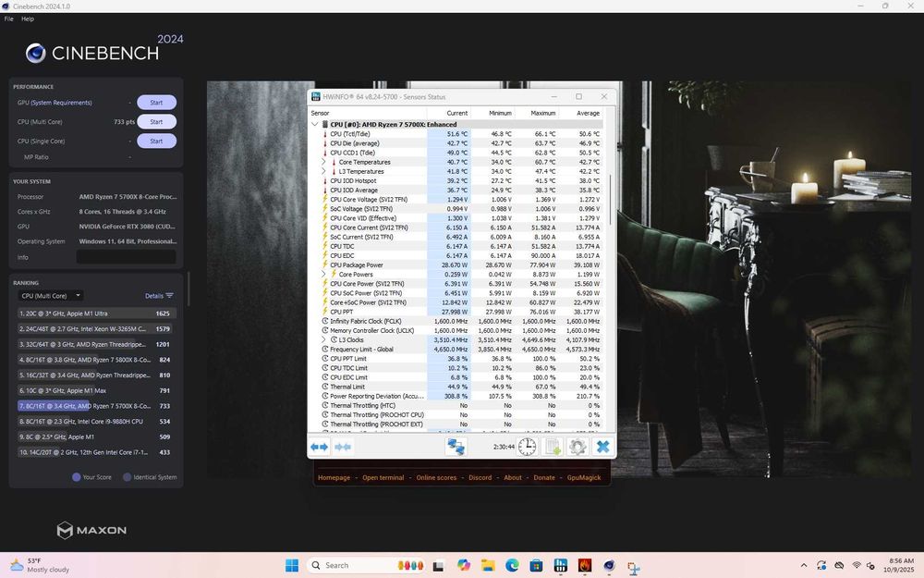Open HWiNFO remote network monitoring icon

tap(456, 447)
